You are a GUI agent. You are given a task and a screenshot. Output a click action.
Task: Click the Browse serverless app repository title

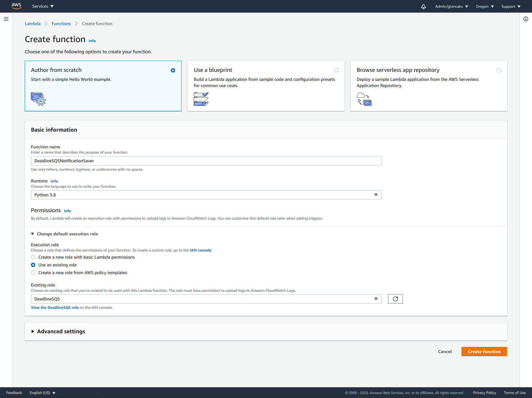click(398, 70)
